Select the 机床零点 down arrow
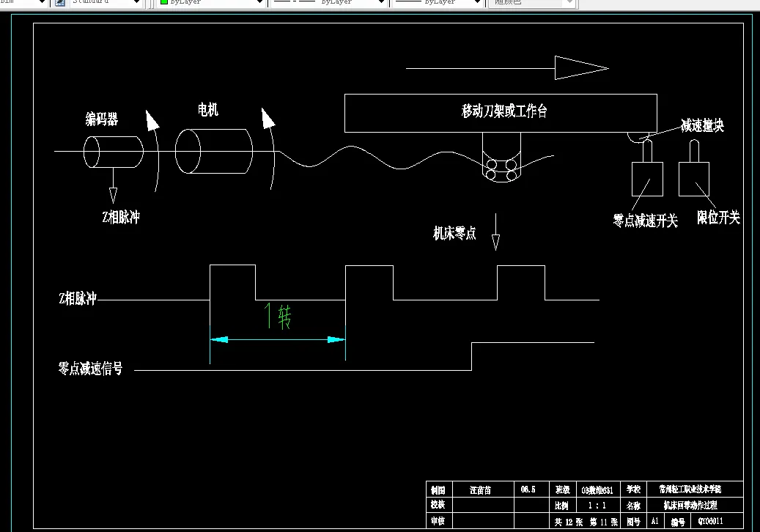 [496, 234]
